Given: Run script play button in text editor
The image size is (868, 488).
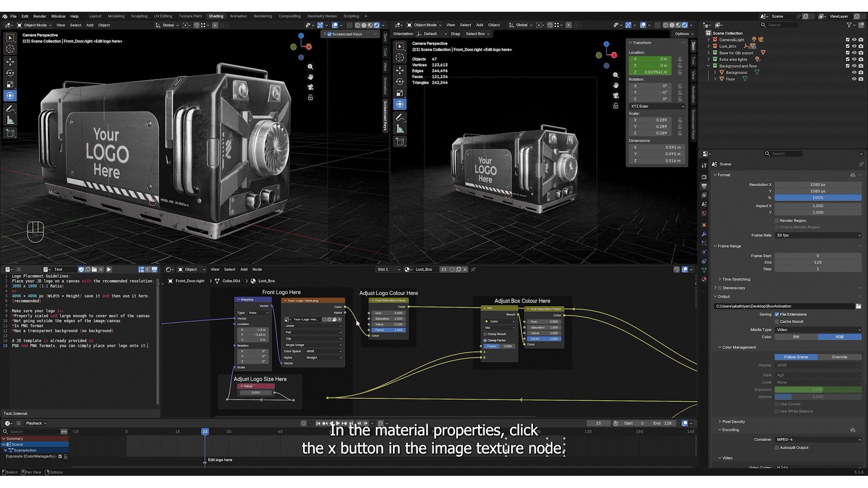Looking at the screenshot, I should pyautogui.click(x=109, y=269).
